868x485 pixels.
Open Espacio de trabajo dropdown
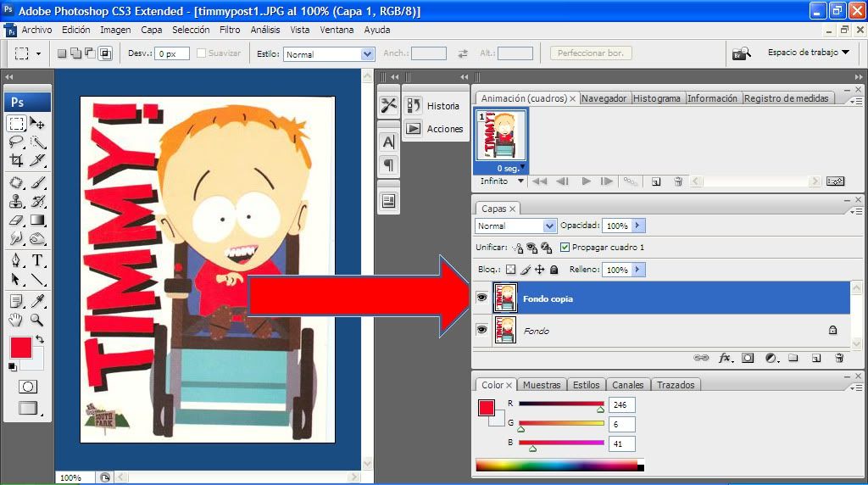[808, 52]
